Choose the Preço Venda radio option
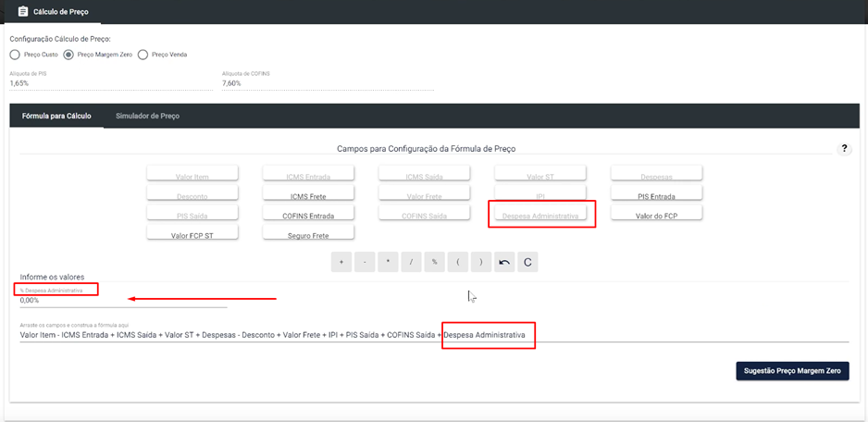Viewport: 868px width, 422px height. pyautogui.click(x=143, y=55)
